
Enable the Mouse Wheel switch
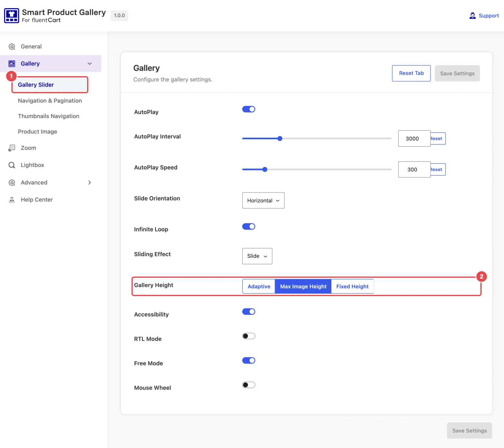coord(249,385)
